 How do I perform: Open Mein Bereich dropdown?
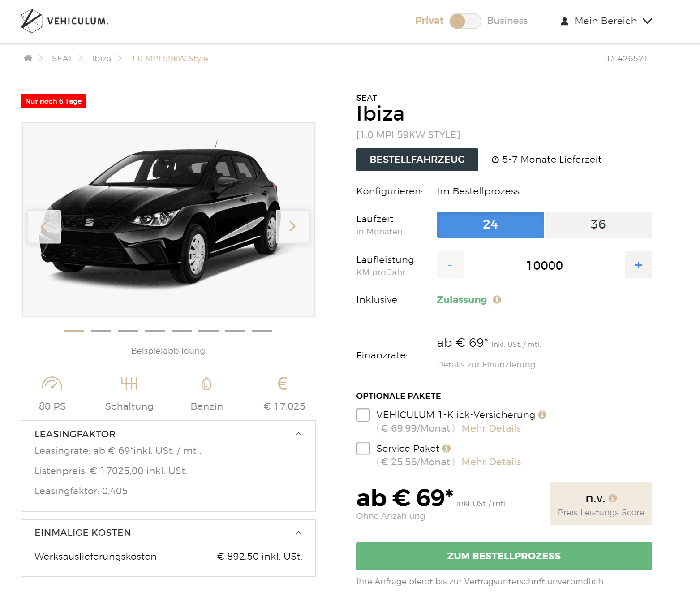[606, 21]
